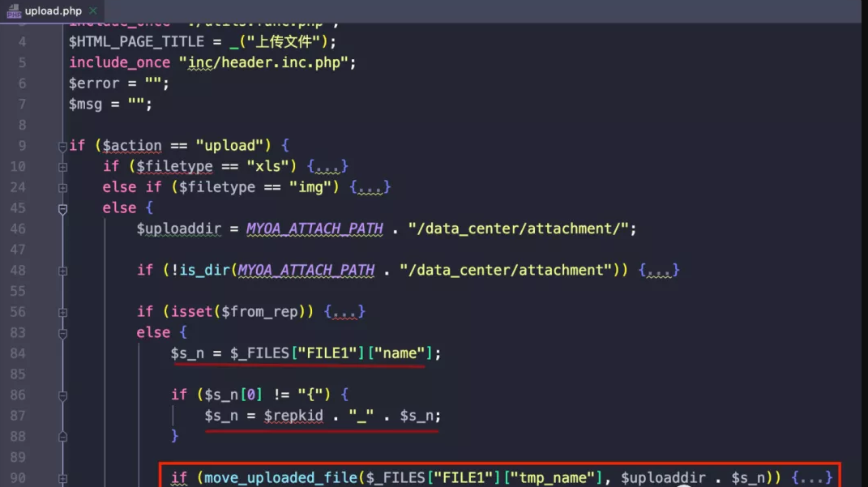Click the "inc/header.inc.php" include path string

263,62
